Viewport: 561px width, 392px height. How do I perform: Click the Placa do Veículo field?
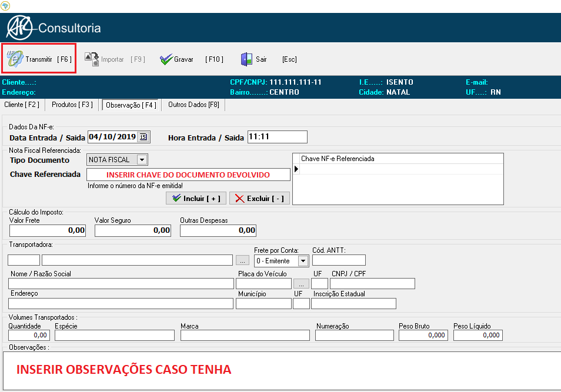click(263, 284)
